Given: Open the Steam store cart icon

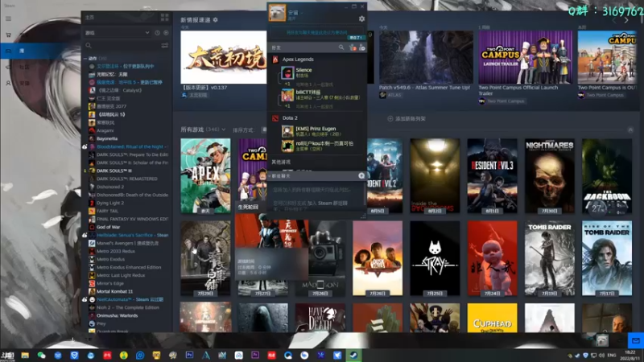Looking at the screenshot, I should click(x=8, y=35).
